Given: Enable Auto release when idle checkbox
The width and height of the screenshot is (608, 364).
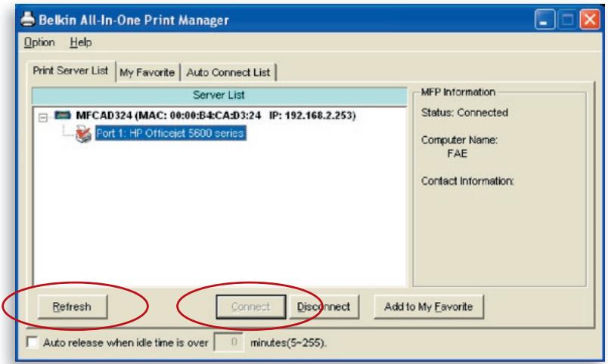Looking at the screenshot, I should 33,342.
